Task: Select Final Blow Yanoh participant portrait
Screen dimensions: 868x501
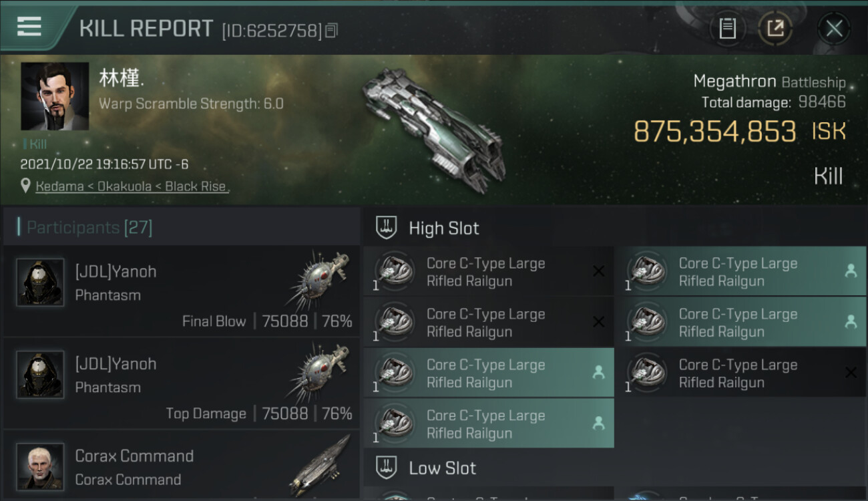Action: [x=40, y=283]
